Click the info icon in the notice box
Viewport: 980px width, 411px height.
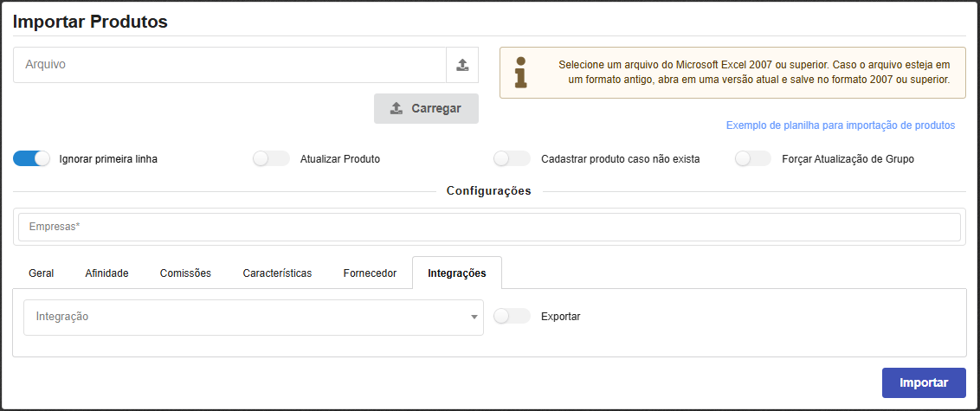pos(520,73)
